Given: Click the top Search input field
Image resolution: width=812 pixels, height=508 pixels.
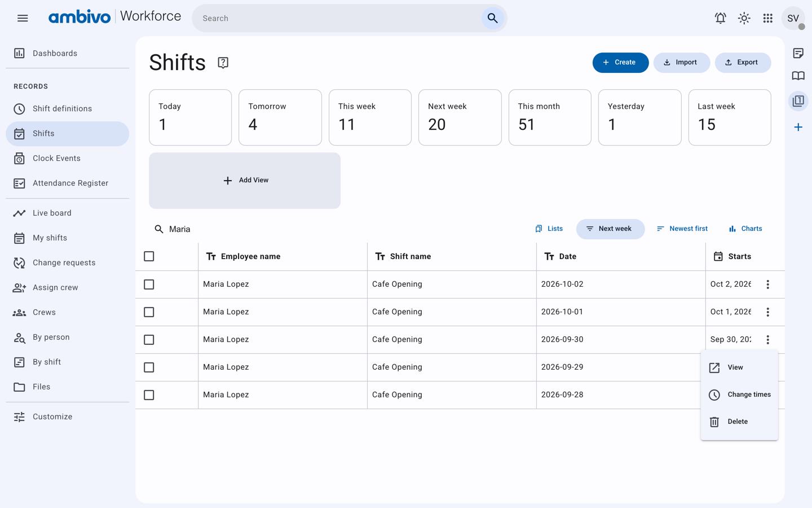Looking at the screenshot, I should pos(338,18).
